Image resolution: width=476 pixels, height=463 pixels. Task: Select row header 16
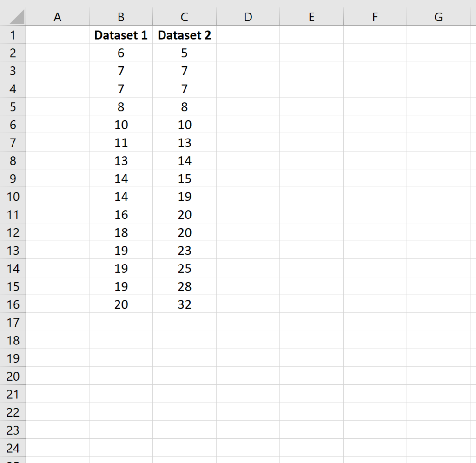click(13, 304)
